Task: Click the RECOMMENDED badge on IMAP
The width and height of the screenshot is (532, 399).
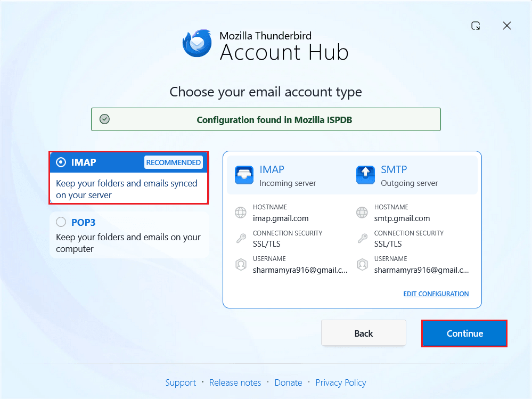Action: [x=174, y=162]
